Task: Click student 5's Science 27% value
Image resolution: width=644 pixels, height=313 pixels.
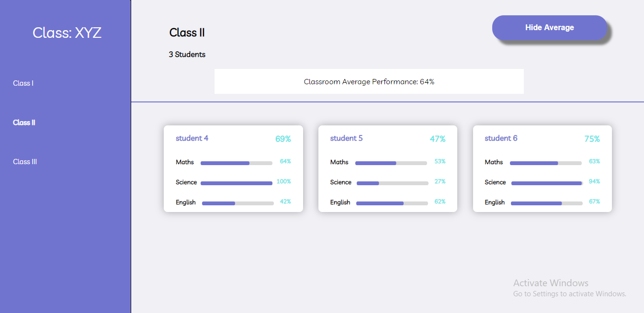Action: pos(440,181)
